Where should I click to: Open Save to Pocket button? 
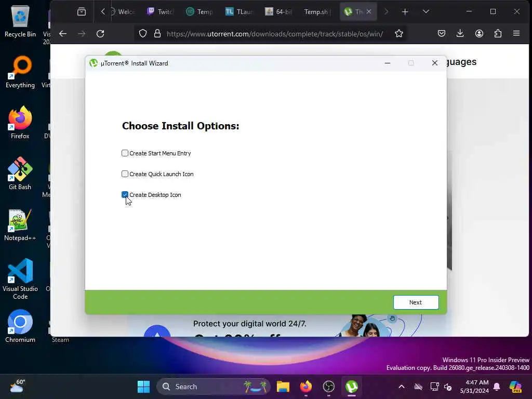[x=442, y=34]
